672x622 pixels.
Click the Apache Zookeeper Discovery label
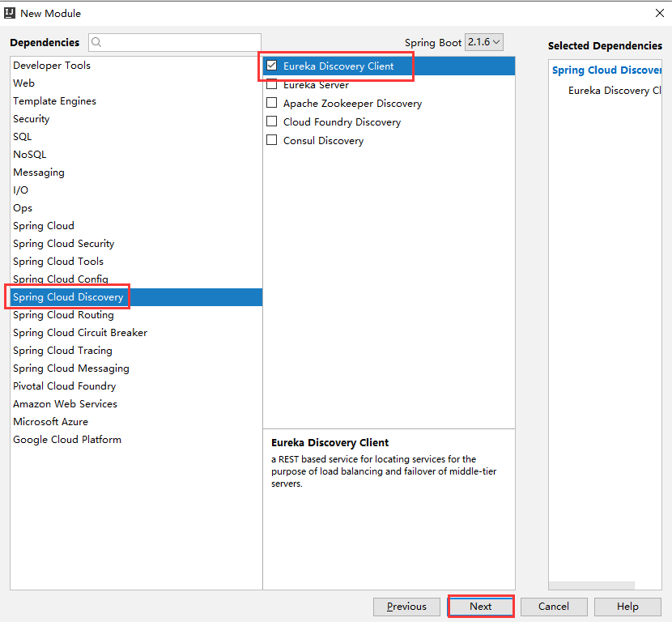coord(352,104)
